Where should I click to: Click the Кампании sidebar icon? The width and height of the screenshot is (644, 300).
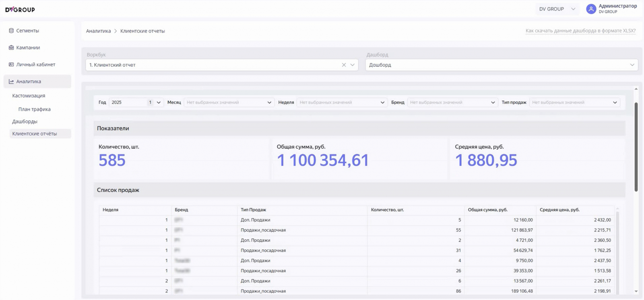(11, 48)
